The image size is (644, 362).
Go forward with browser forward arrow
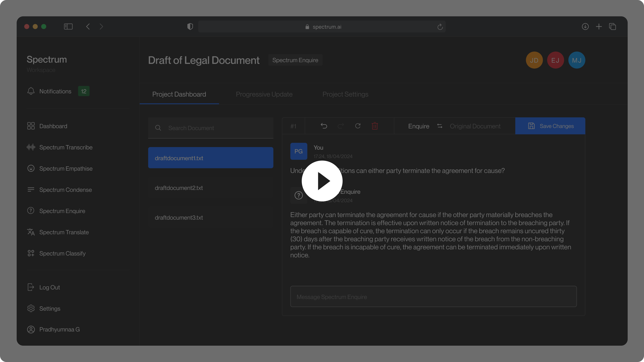point(101,26)
